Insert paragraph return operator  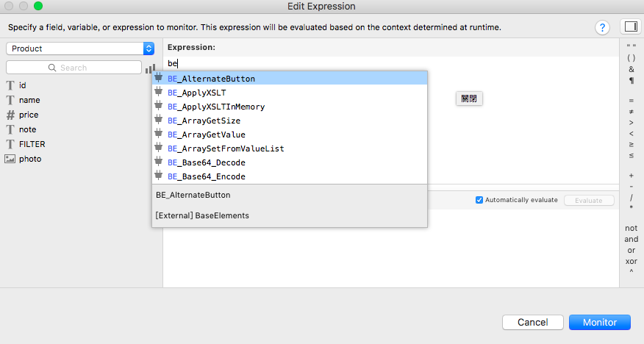(x=632, y=80)
